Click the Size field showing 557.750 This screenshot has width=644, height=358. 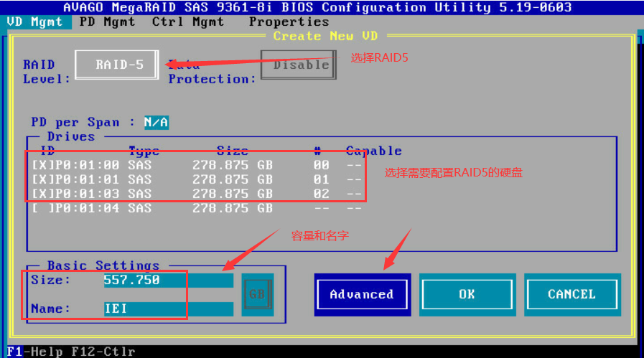[x=169, y=281]
